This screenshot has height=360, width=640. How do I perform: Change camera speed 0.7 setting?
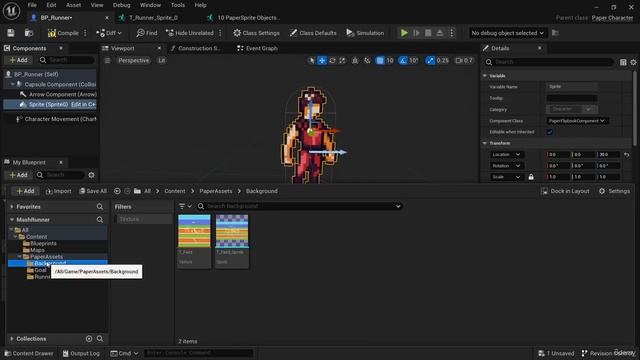coord(464,60)
